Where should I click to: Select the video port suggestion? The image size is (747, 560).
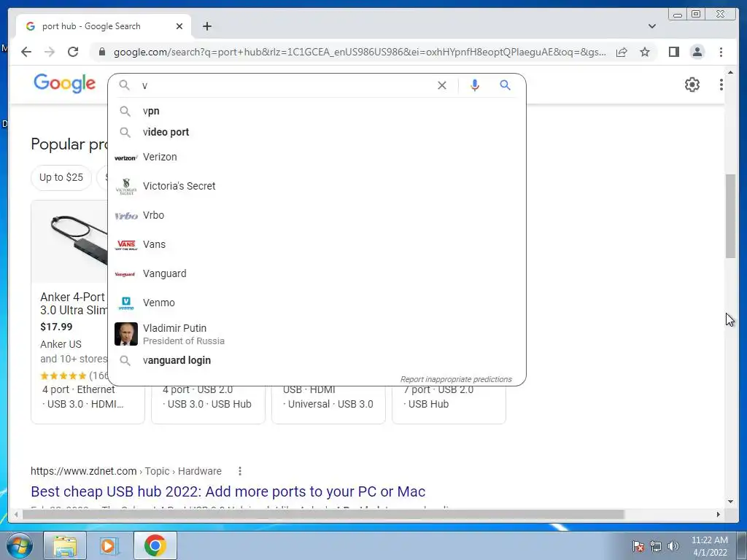[x=317, y=132]
